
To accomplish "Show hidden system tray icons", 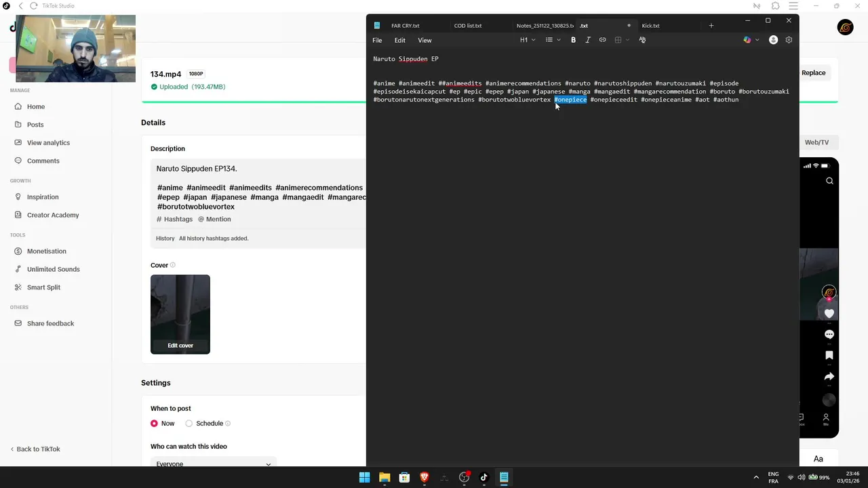I will (x=756, y=477).
